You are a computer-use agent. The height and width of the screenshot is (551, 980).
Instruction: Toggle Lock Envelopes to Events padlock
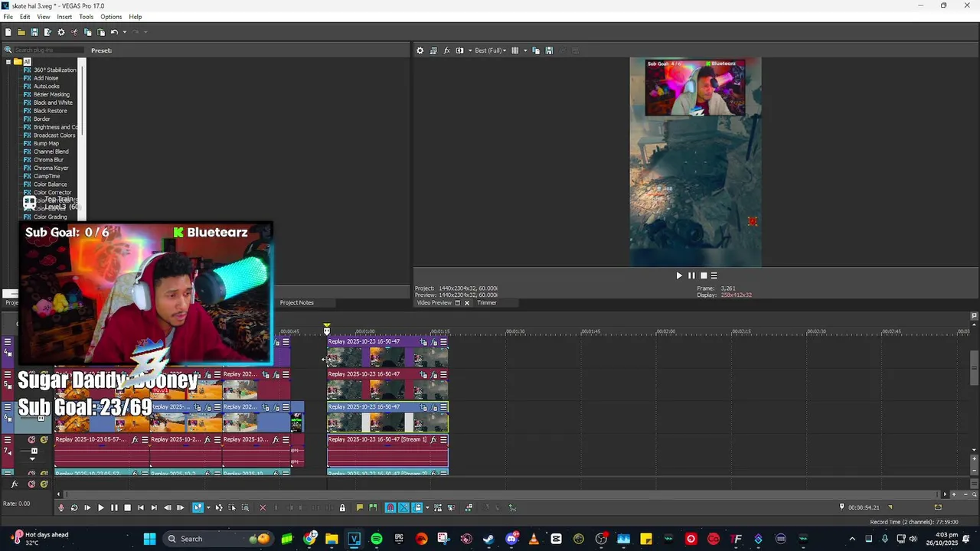[x=342, y=507]
